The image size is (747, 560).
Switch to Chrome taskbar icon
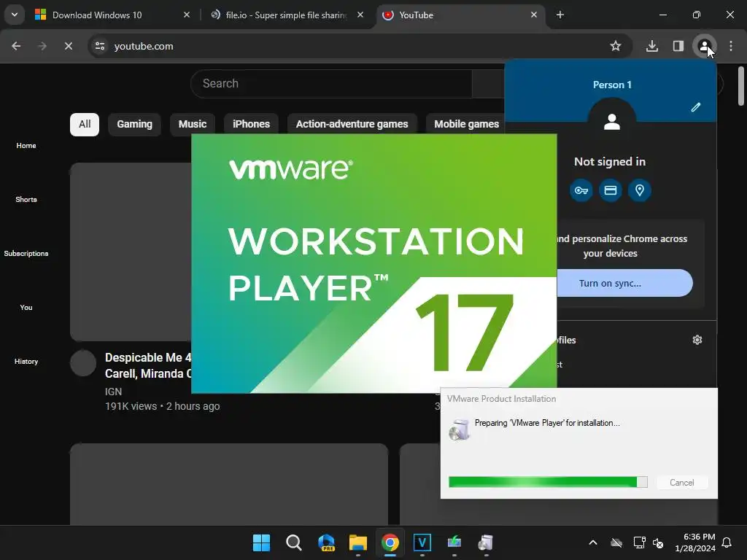pyautogui.click(x=390, y=542)
